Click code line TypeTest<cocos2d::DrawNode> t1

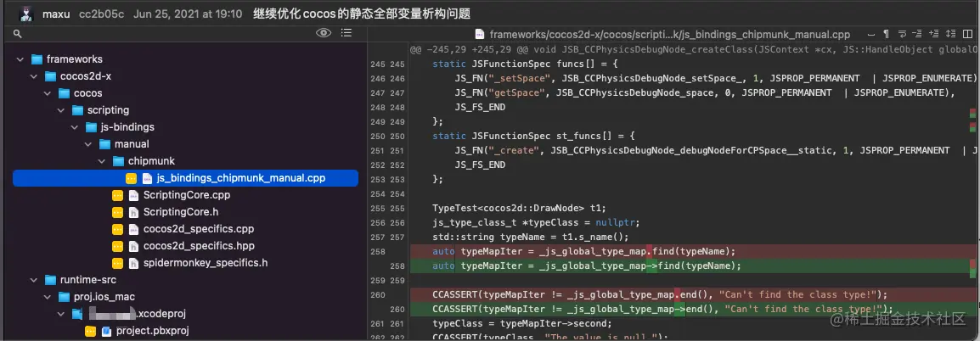pyautogui.click(x=519, y=208)
